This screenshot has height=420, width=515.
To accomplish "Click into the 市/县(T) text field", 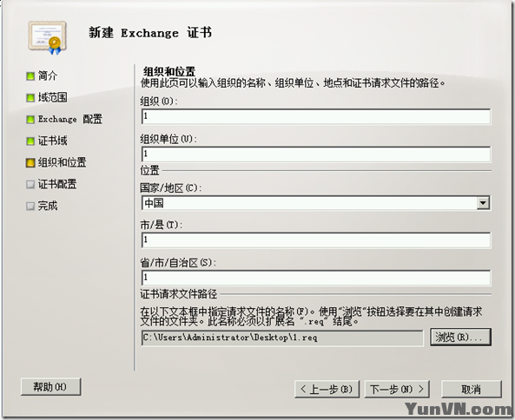I will 316,240.
